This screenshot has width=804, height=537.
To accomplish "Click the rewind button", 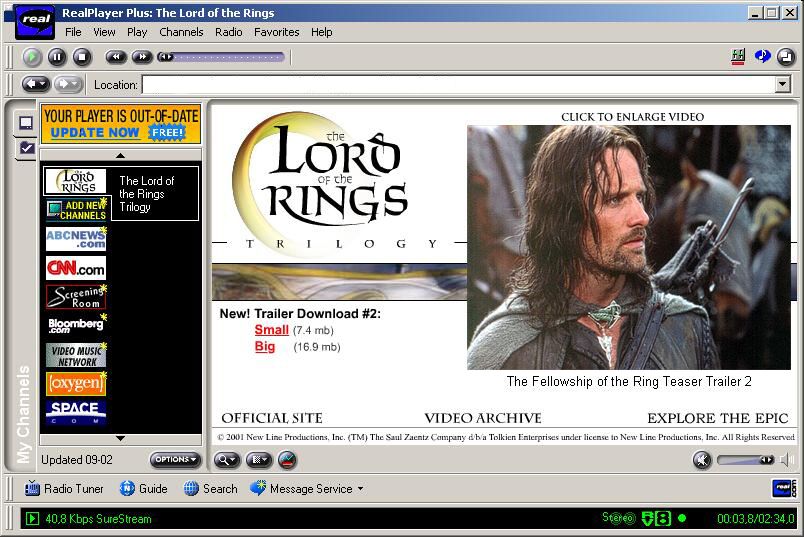I will tap(116, 57).
